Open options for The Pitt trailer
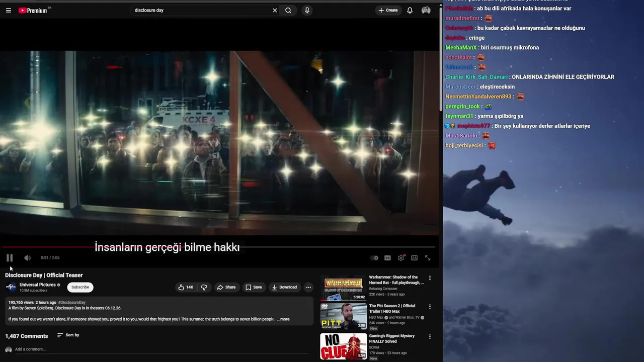Image resolution: width=644 pixels, height=362 pixels. pos(430,307)
